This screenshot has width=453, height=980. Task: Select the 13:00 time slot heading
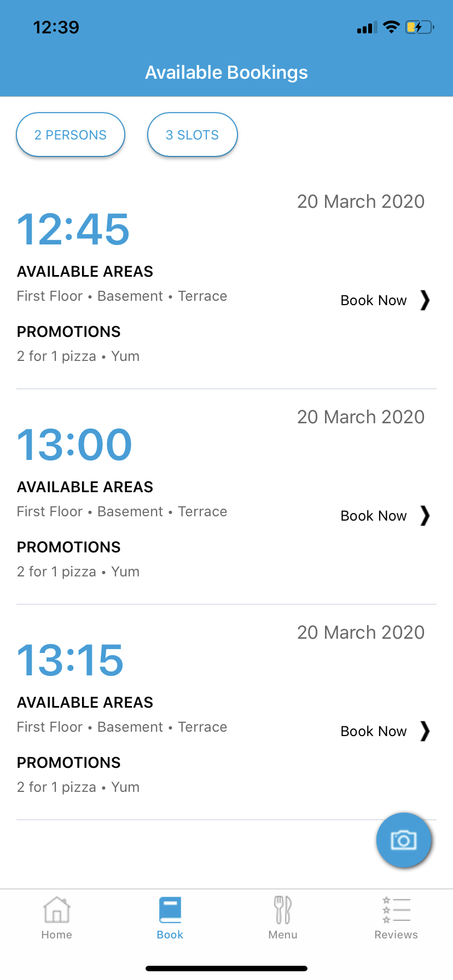pos(74,445)
